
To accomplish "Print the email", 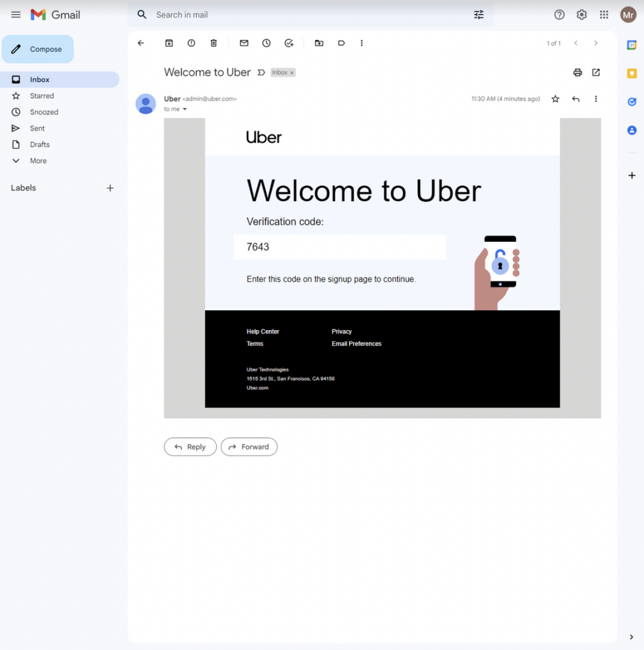I will (577, 72).
